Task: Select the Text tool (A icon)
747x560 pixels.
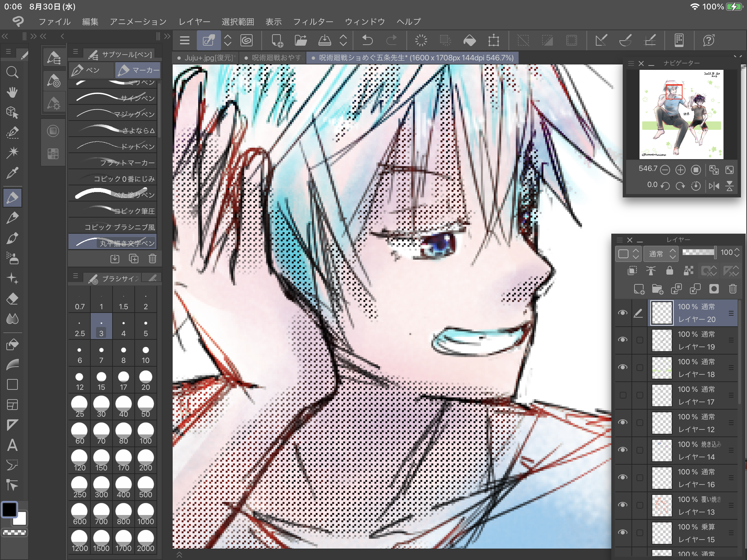Action: click(12, 445)
